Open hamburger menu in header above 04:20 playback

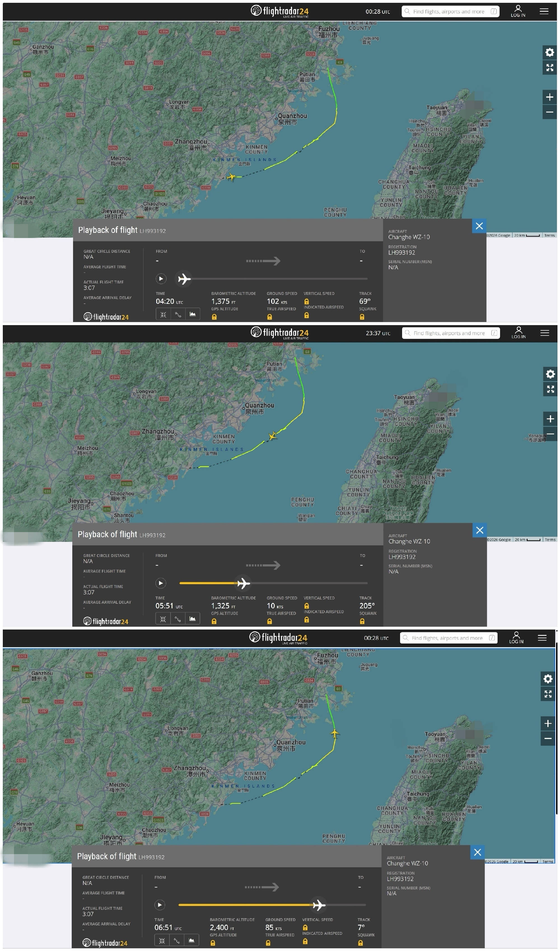544,11
